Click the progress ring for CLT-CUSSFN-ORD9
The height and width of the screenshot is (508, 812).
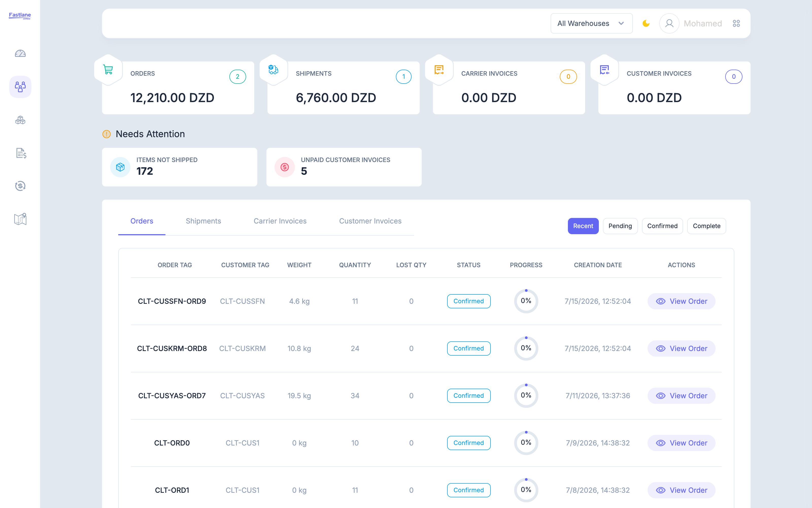point(526,301)
